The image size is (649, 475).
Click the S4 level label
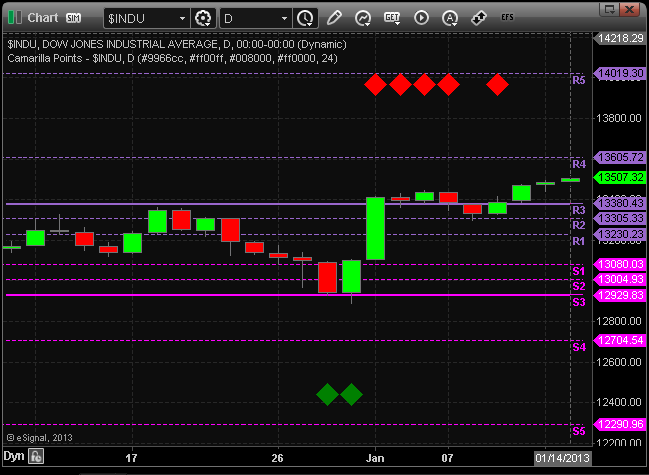point(579,347)
